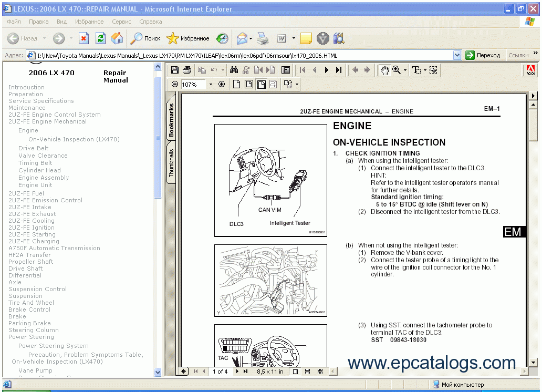Set Fit Width page view
Image resolution: width=542 pixels, height=392 pixels.
coord(262,84)
